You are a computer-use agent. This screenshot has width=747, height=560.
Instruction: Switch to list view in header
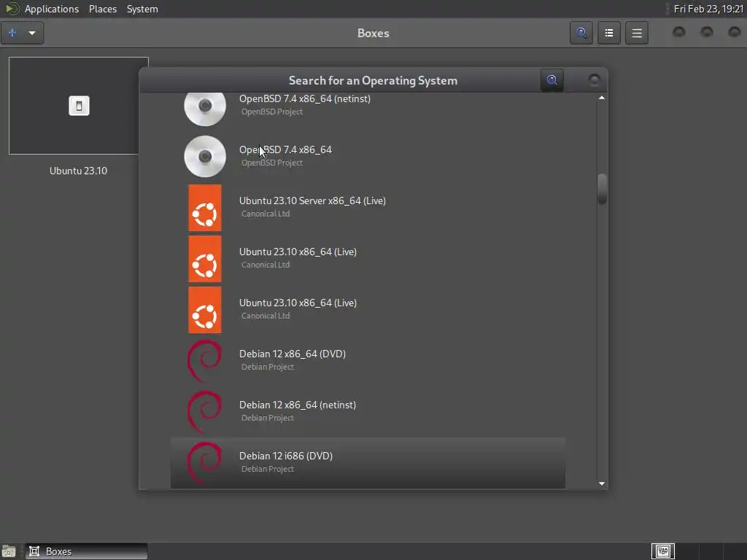609,33
